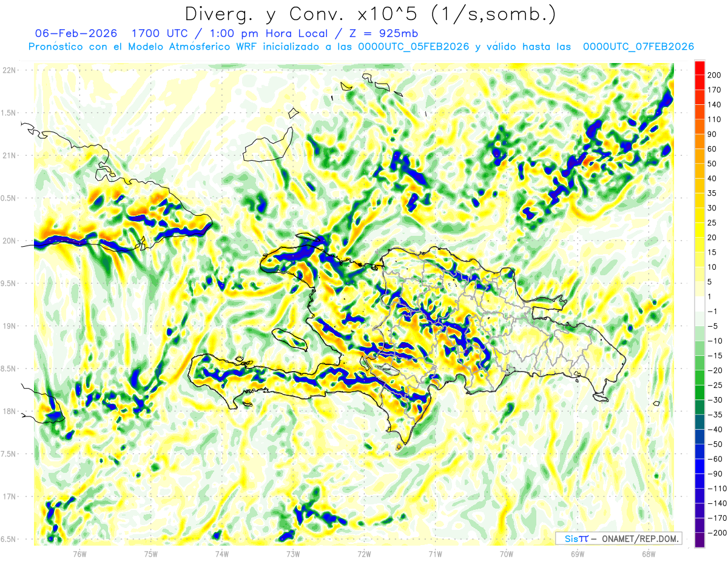Click the positive colorbar value '35'
The image size is (728, 562).
[712, 193]
